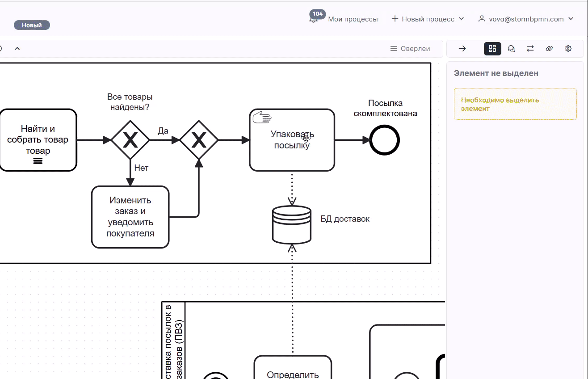Open Мои процессы
588x379 pixels.
point(353,19)
